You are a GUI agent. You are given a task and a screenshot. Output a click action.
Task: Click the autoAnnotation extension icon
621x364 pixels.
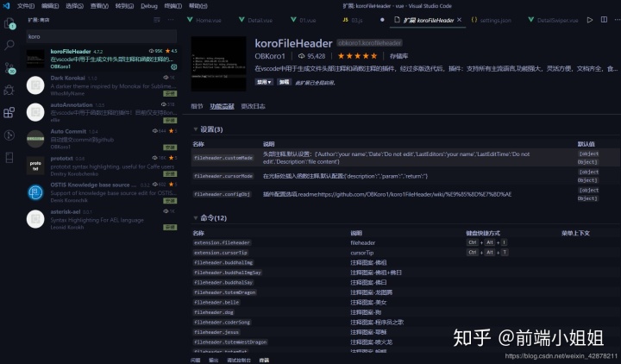(35, 112)
